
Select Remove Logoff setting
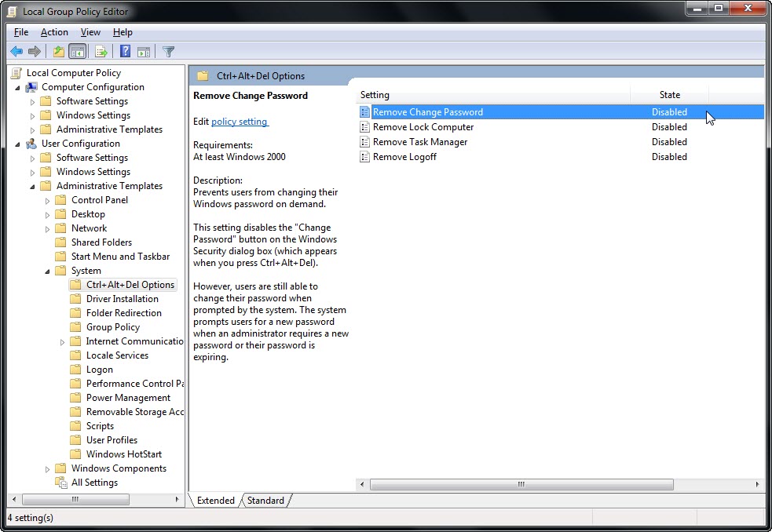(x=404, y=157)
